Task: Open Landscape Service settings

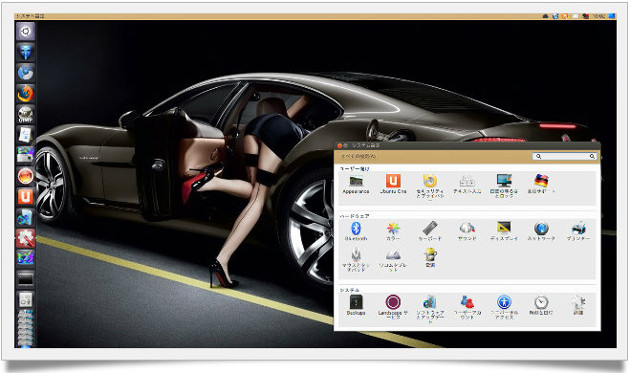Action: click(393, 307)
